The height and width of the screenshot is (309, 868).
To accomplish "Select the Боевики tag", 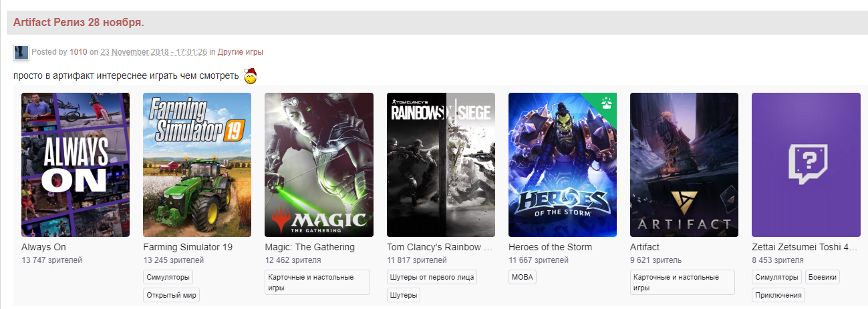I will point(822,277).
